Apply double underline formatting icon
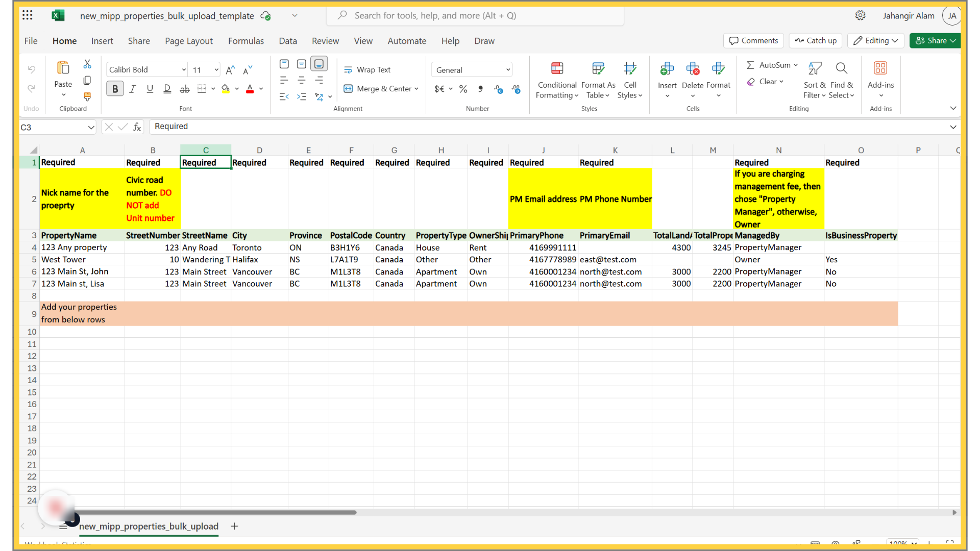 click(167, 89)
